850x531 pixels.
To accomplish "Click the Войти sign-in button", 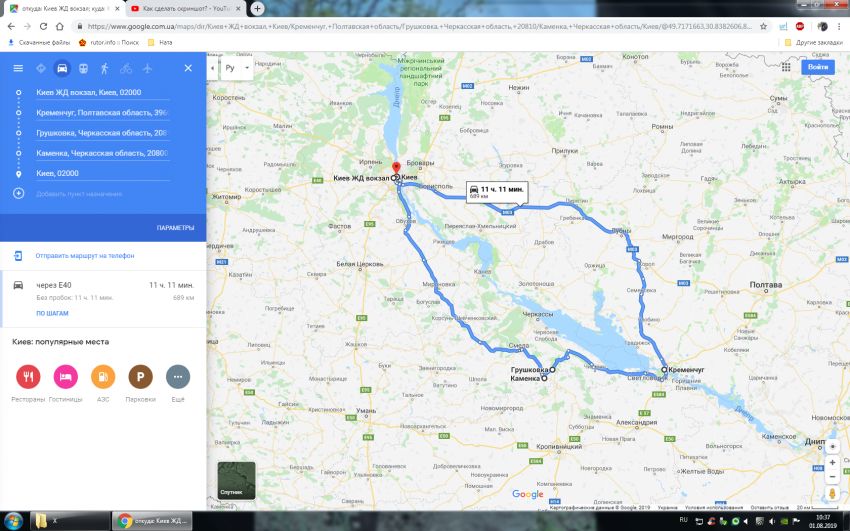I will click(817, 67).
